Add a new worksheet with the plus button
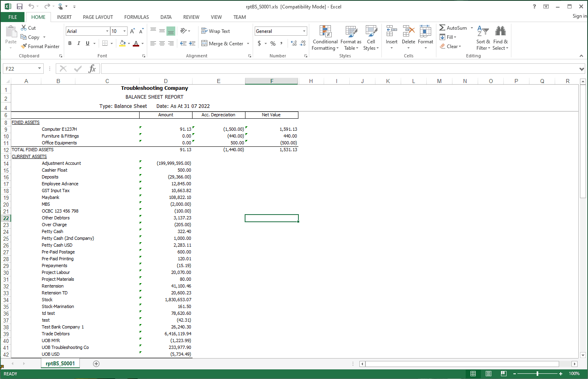588x379 pixels. click(96, 363)
